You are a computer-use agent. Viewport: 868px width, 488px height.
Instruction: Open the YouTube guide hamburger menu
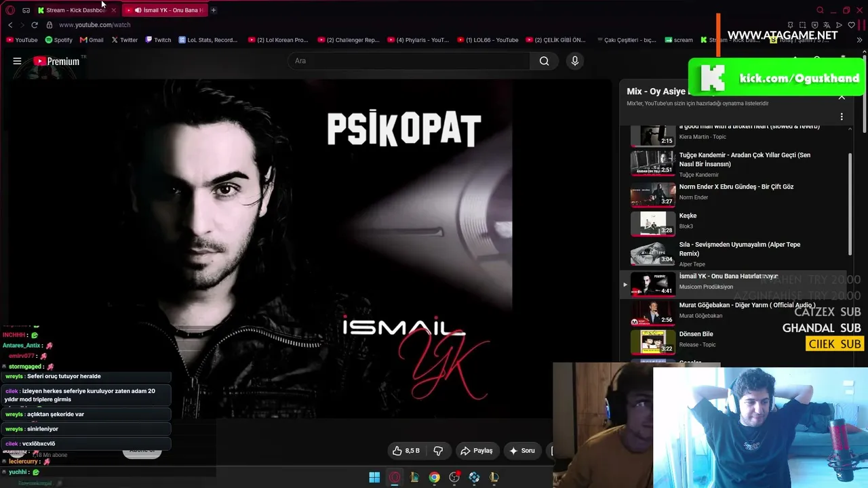coord(17,61)
